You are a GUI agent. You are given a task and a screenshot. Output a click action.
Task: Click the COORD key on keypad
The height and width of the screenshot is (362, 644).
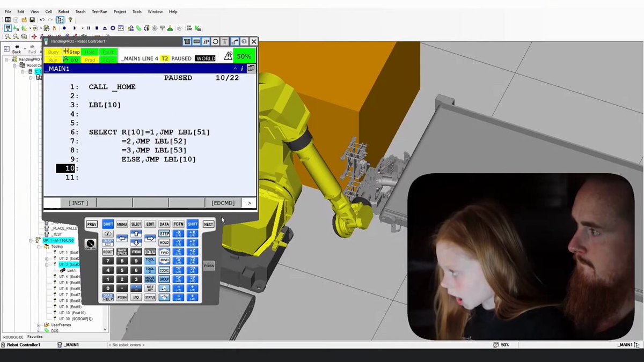coord(164,270)
